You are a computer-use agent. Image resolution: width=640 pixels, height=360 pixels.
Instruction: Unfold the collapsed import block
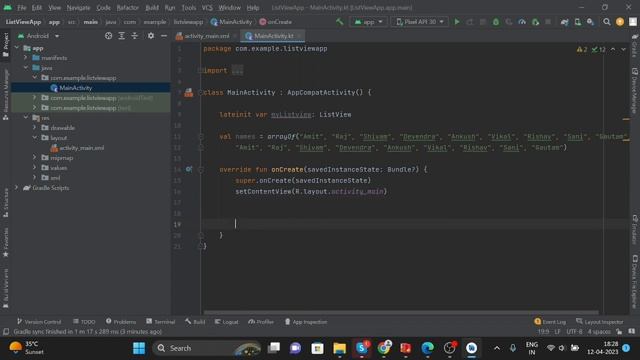[237, 70]
